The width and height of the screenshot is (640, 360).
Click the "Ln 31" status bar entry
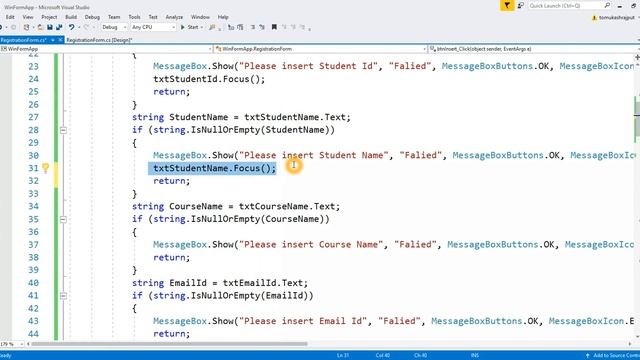coord(343,356)
